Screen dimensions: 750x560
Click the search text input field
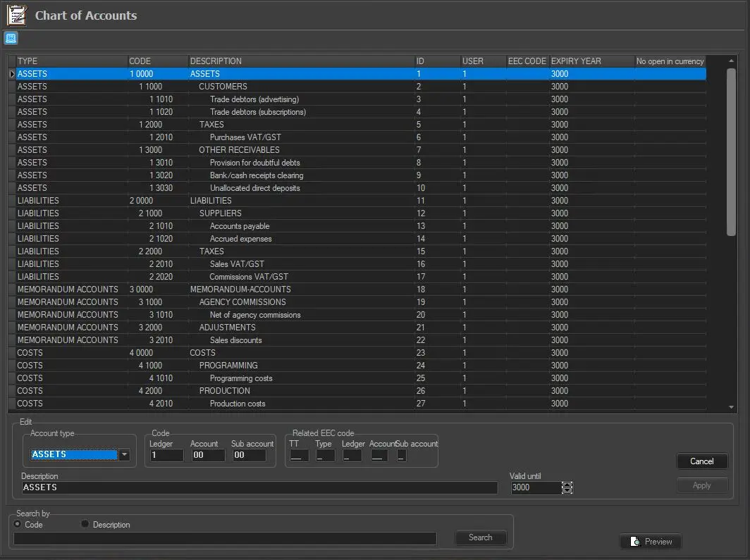(x=225, y=539)
